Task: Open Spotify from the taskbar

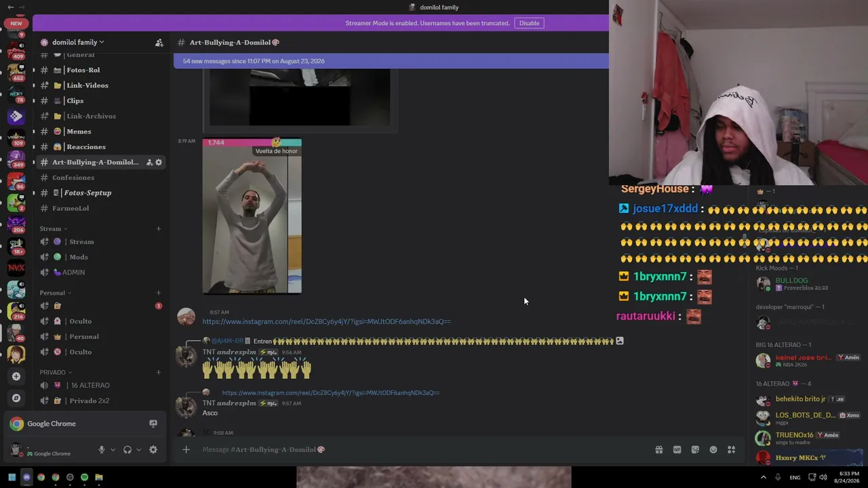Action: tap(84, 477)
